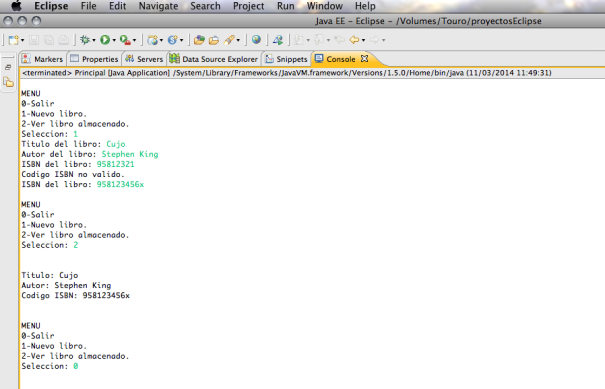The image size is (605, 389).
Task: Expand the Run history dropdown arrow
Action: 114,40
